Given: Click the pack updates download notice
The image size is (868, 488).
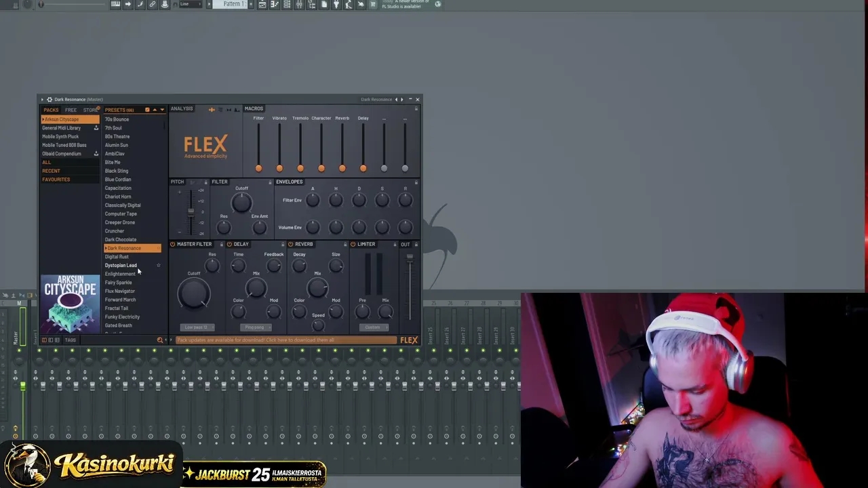Looking at the screenshot, I should (x=285, y=340).
